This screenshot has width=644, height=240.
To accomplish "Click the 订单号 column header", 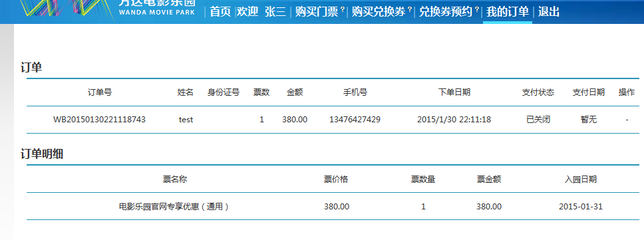I will (99, 92).
